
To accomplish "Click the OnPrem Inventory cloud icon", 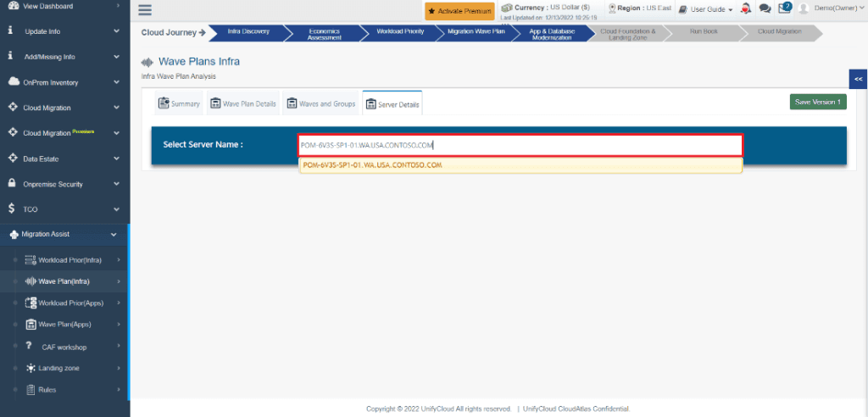I will [x=14, y=82].
